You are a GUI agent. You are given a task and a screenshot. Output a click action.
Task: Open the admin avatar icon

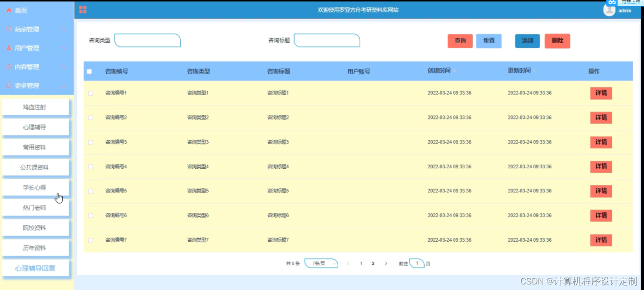pyautogui.click(x=609, y=10)
